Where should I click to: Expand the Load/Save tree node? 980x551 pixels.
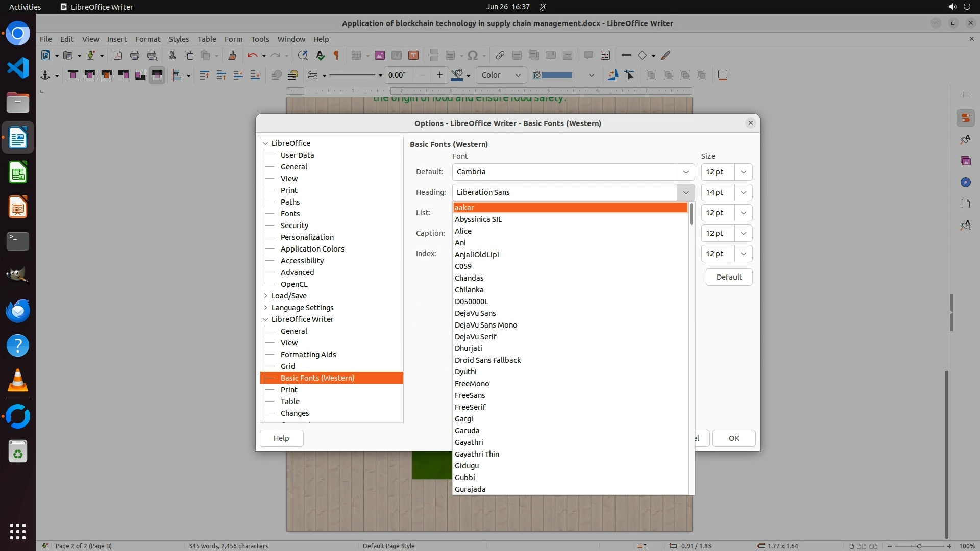266,296
